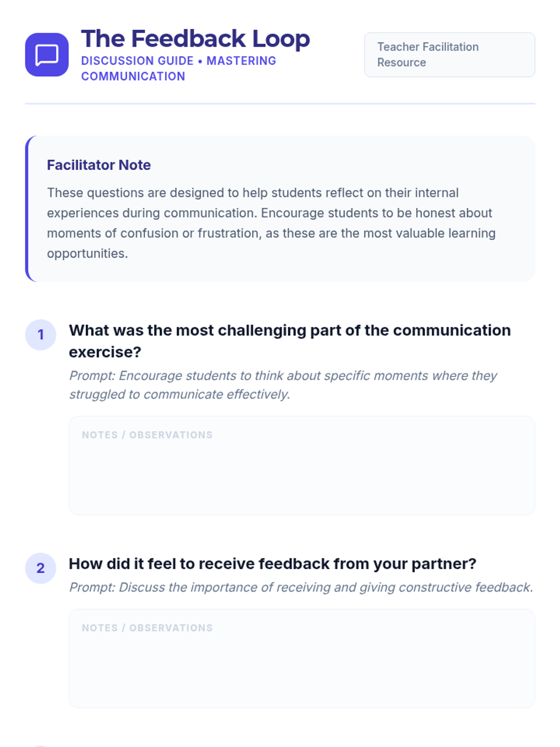Click the word Resource in the header badge
This screenshot has width=560, height=747.
[x=401, y=63]
